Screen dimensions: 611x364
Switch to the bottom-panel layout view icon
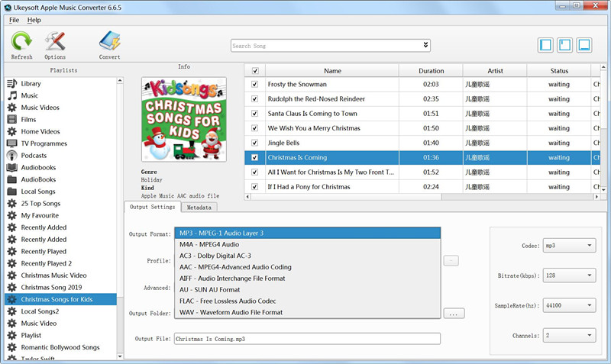tap(584, 45)
